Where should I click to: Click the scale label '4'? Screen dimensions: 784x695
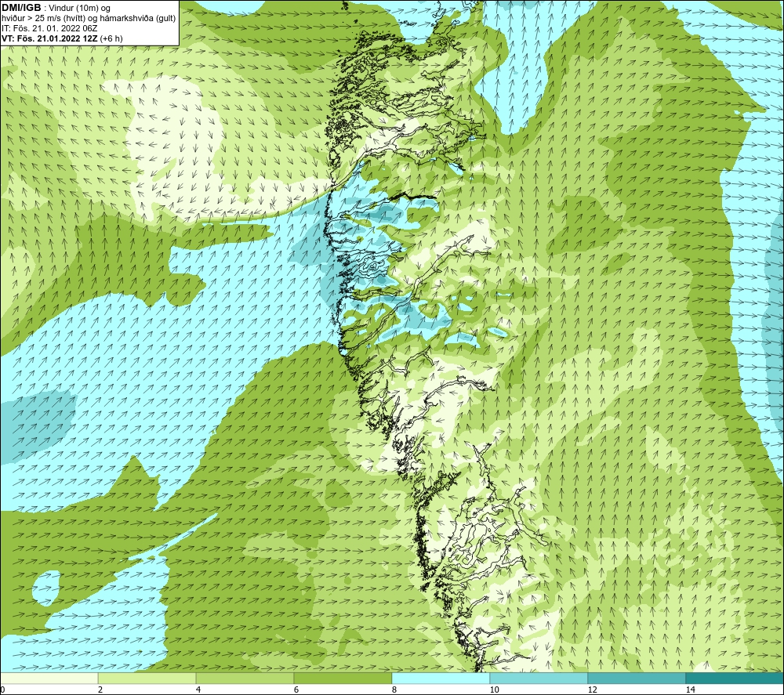click(x=198, y=690)
